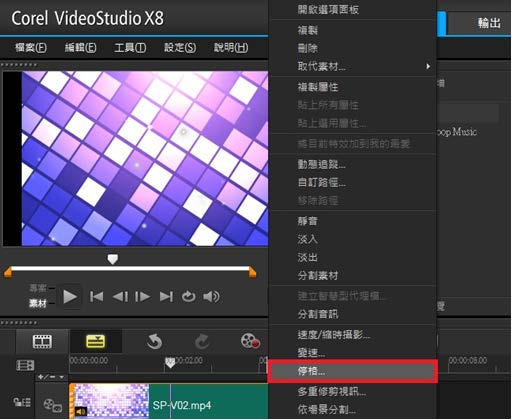The width and height of the screenshot is (512, 420).
Task: Click the preview scrubber playhead handle
Action: pyautogui.click(x=113, y=259)
